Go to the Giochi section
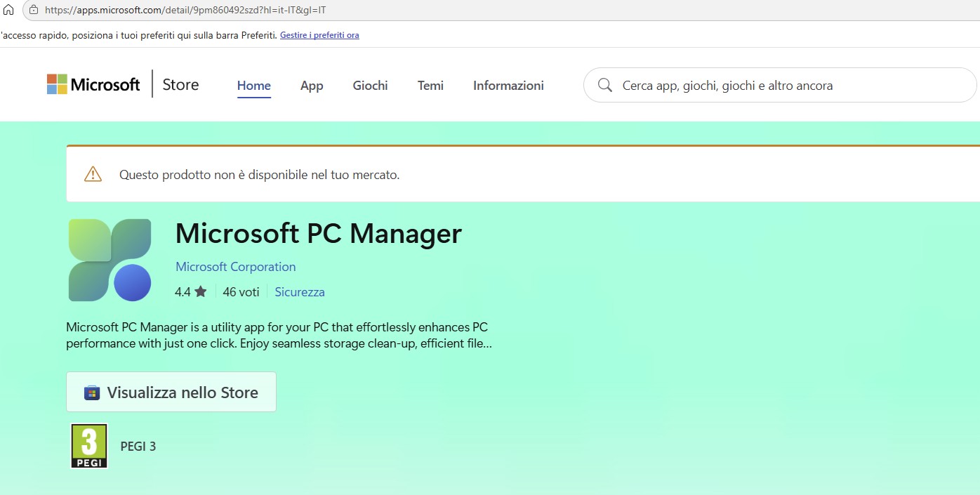The width and height of the screenshot is (980, 495). click(370, 86)
